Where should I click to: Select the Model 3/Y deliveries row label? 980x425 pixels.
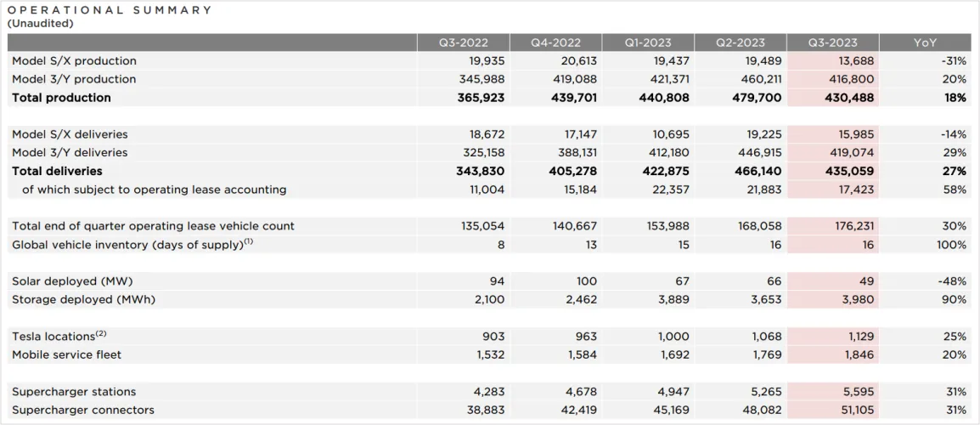pos(70,153)
